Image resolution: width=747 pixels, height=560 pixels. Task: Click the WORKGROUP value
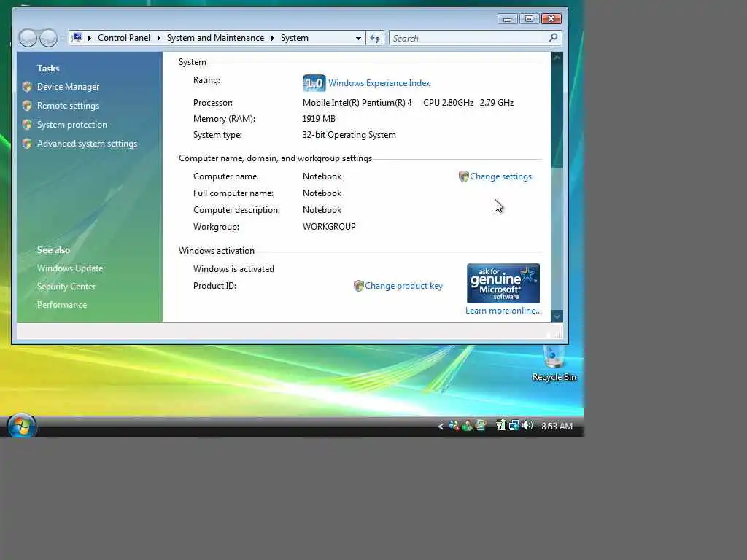tap(329, 227)
